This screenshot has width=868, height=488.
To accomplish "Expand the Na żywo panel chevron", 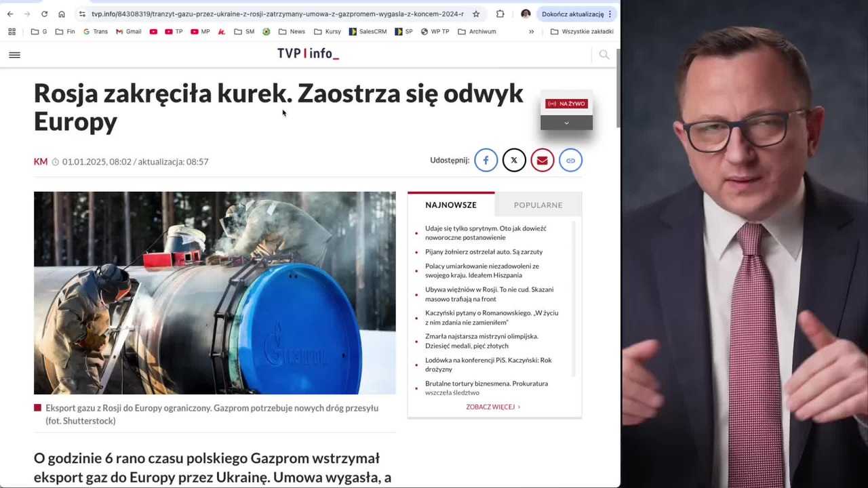I will coord(566,123).
